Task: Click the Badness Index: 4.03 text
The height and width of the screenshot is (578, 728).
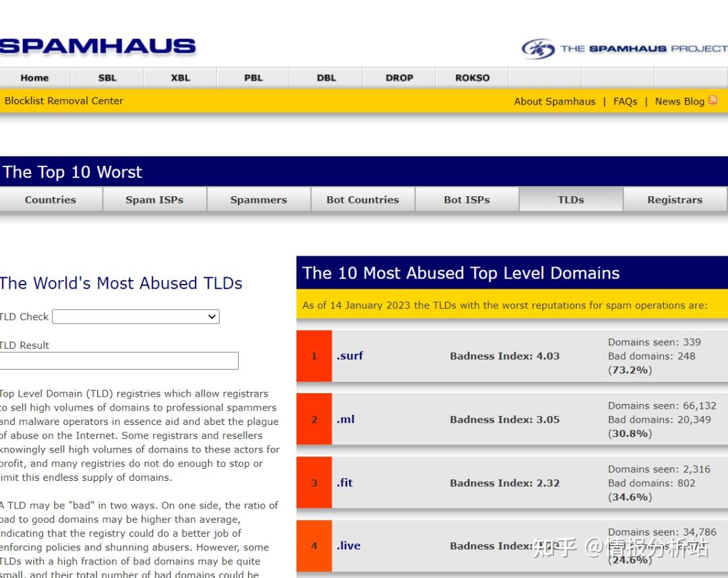Action: click(505, 356)
